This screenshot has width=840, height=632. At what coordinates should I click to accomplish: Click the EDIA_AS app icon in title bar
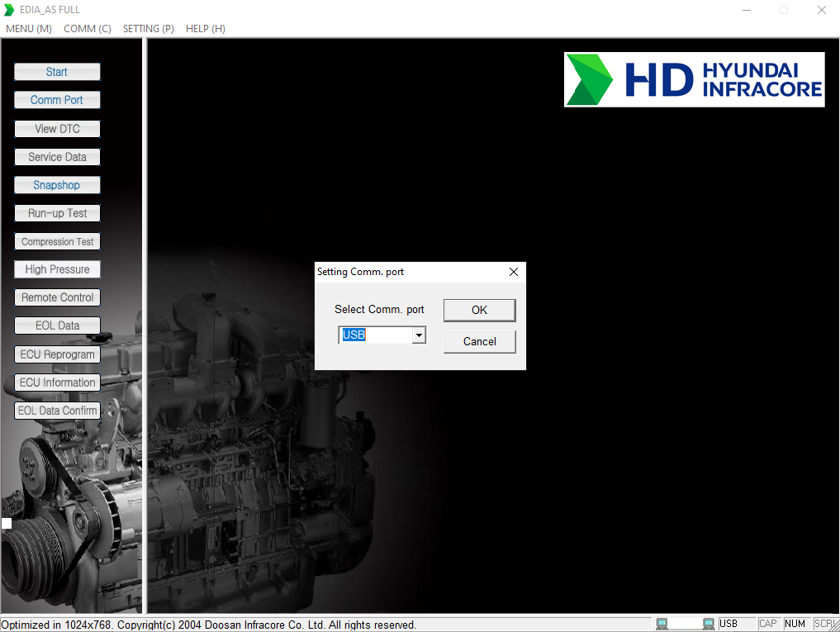tap(8, 10)
